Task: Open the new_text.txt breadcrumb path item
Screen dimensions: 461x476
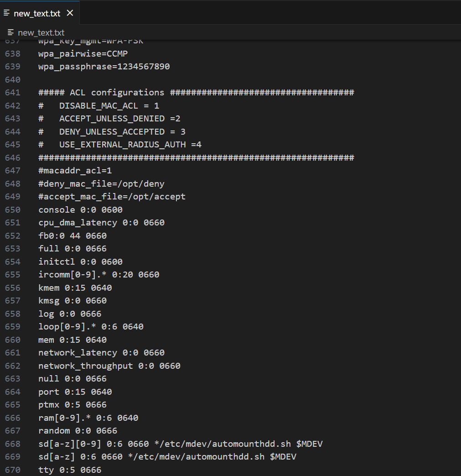Action: (x=41, y=32)
